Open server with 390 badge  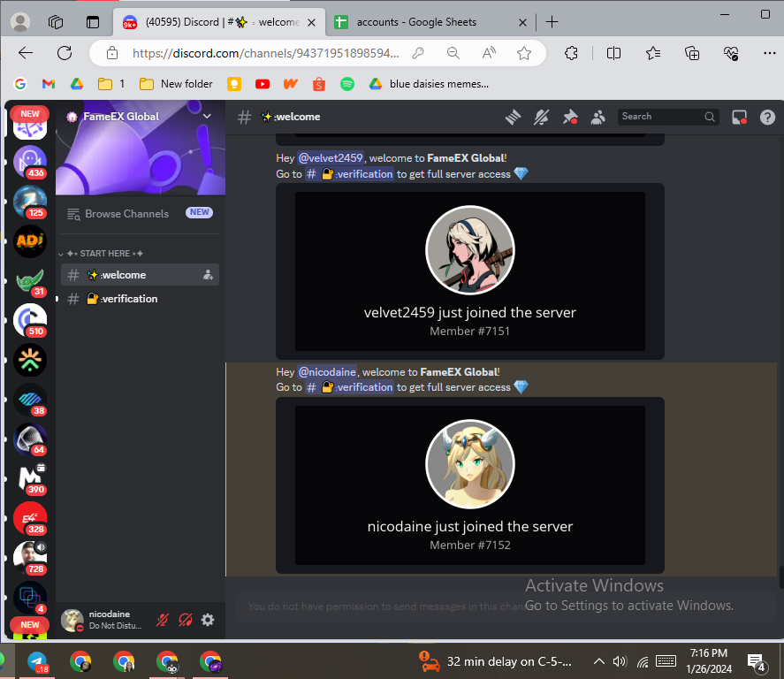tap(30, 478)
